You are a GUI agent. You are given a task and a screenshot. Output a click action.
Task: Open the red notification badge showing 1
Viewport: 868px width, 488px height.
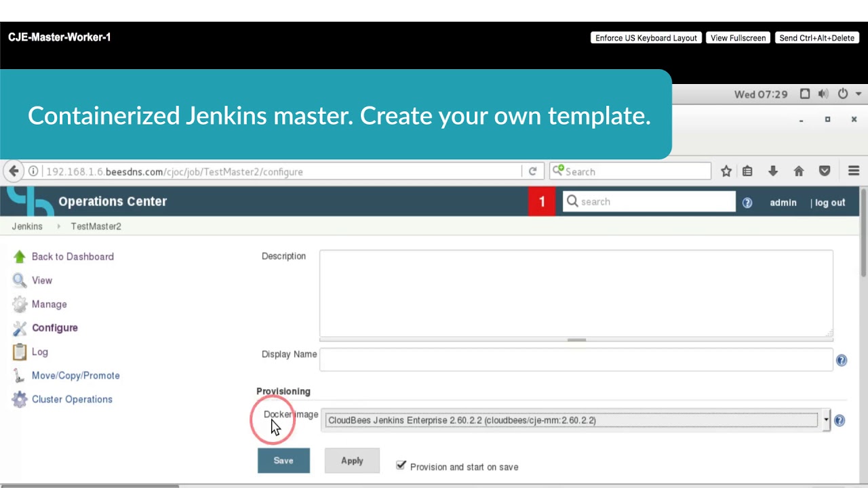[542, 201]
